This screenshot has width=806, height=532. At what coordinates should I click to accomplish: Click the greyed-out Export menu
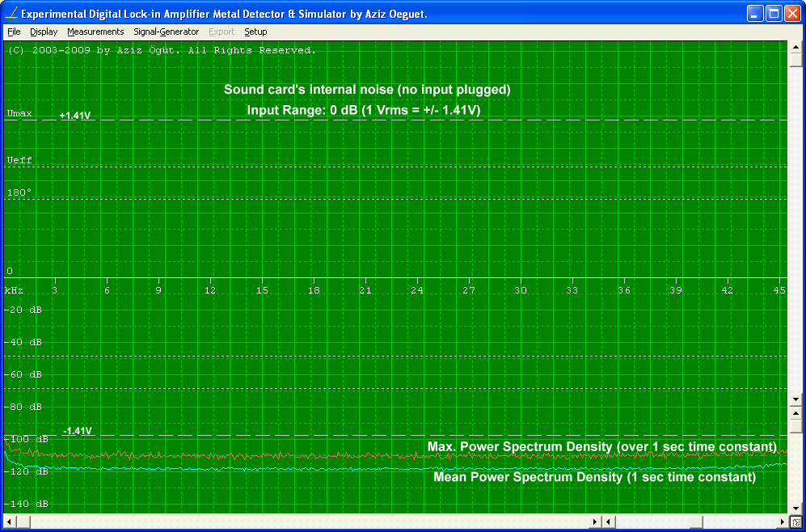[222, 32]
